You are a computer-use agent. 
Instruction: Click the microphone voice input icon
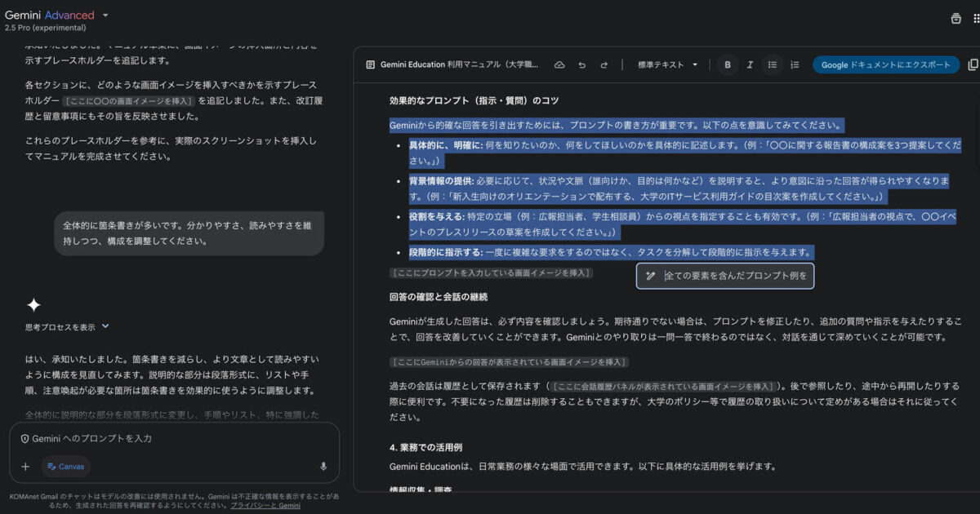coord(323,467)
